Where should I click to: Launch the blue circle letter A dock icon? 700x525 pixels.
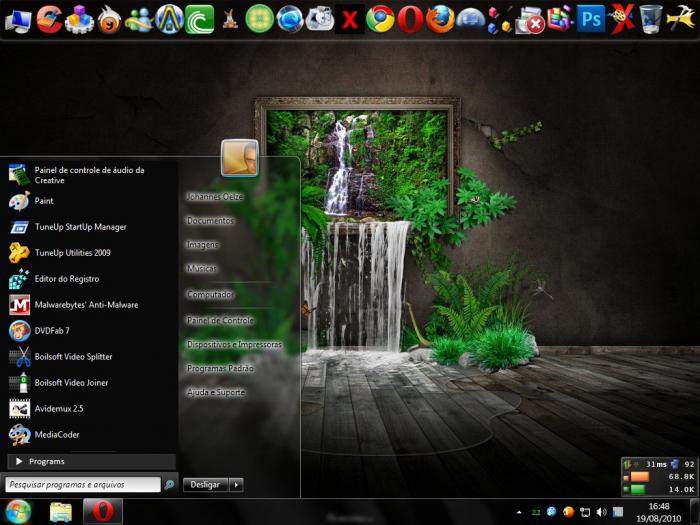coord(169,20)
